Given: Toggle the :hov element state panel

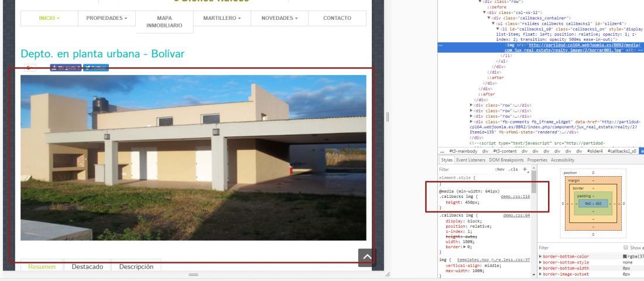Looking at the screenshot, I should 499,169.
